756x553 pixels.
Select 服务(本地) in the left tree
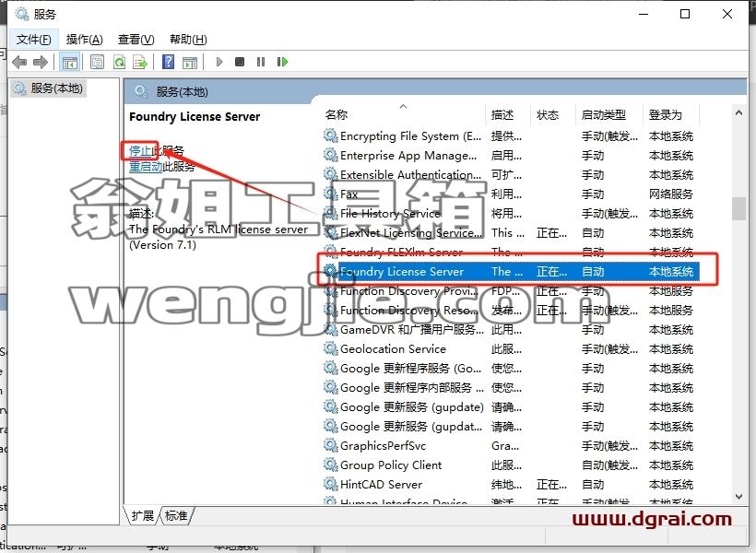[x=56, y=88]
